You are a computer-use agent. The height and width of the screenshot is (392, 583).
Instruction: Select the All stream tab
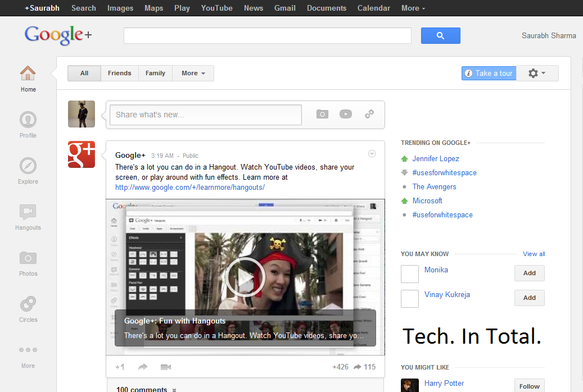pos(84,73)
